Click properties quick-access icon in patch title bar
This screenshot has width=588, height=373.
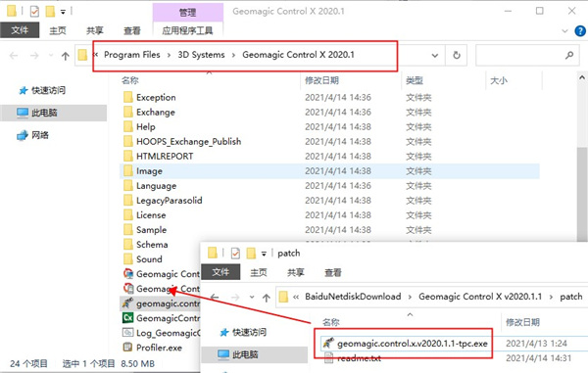tap(235, 254)
